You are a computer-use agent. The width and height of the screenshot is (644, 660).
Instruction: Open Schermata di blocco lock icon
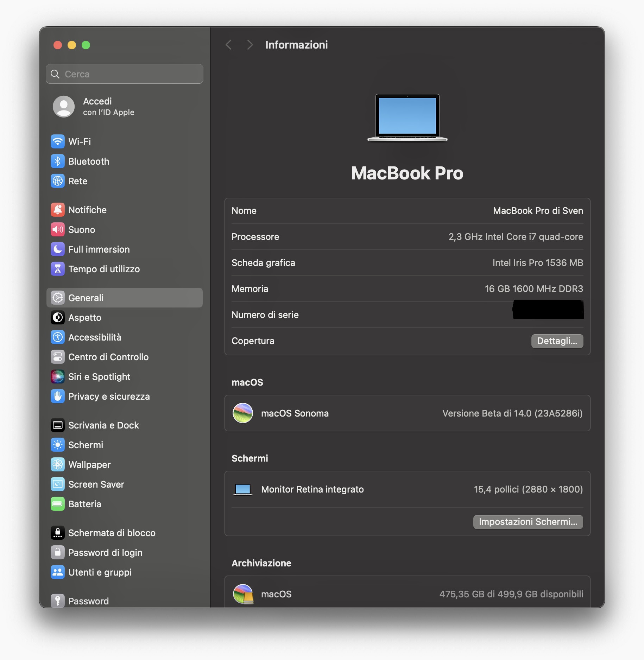coord(58,533)
